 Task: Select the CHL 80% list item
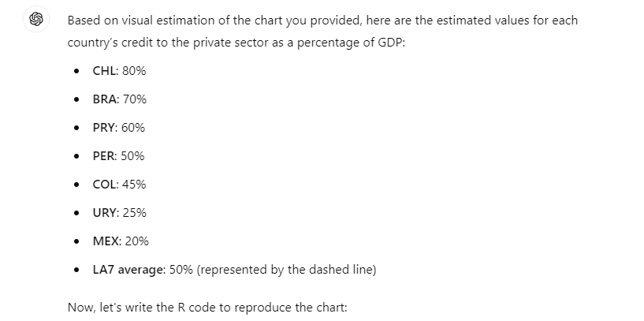point(120,71)
